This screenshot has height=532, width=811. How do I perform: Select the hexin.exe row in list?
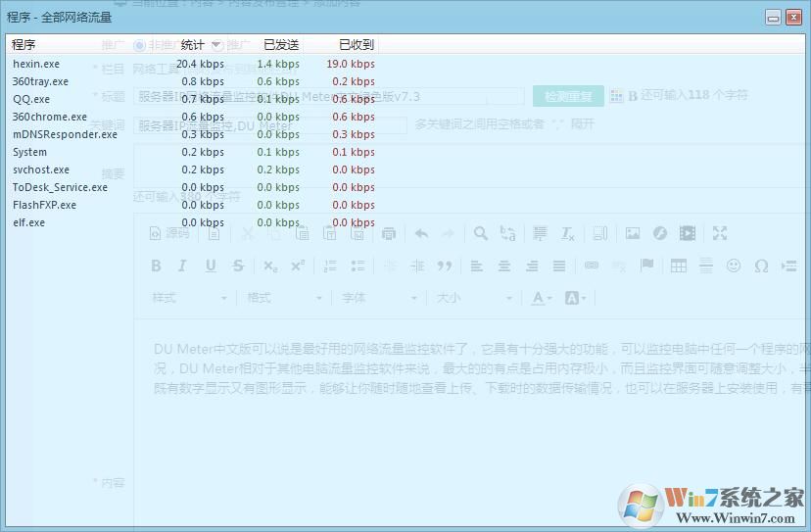pyautogui.click(x=36, y=64)
